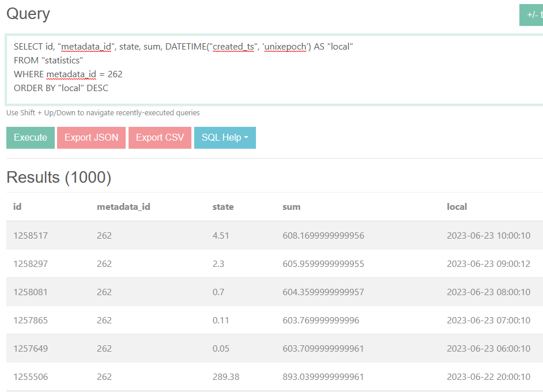The width and height of the screenshot is (543, 392).
Task: Click the state value 0.11
Action: coord(221,321)
